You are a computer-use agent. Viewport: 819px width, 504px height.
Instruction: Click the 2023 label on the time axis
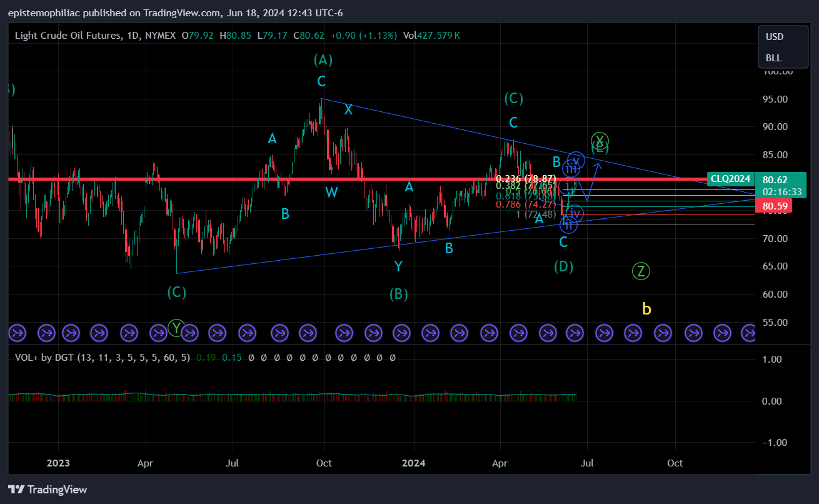pyautogui.click(x=58, y=463)
